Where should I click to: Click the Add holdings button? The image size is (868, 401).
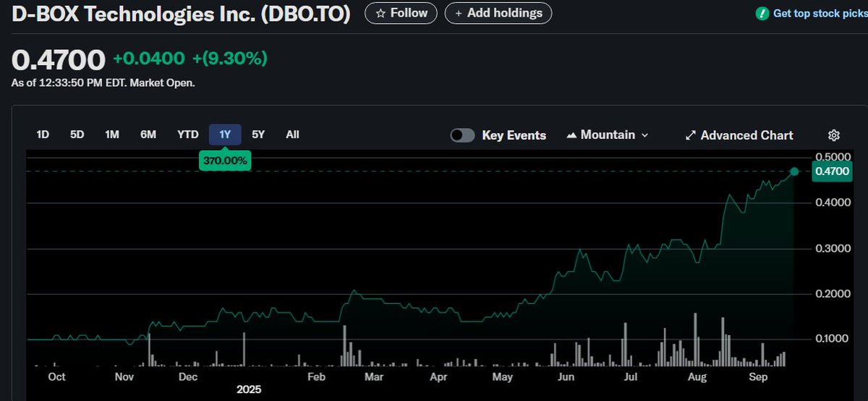click(498, 13)
